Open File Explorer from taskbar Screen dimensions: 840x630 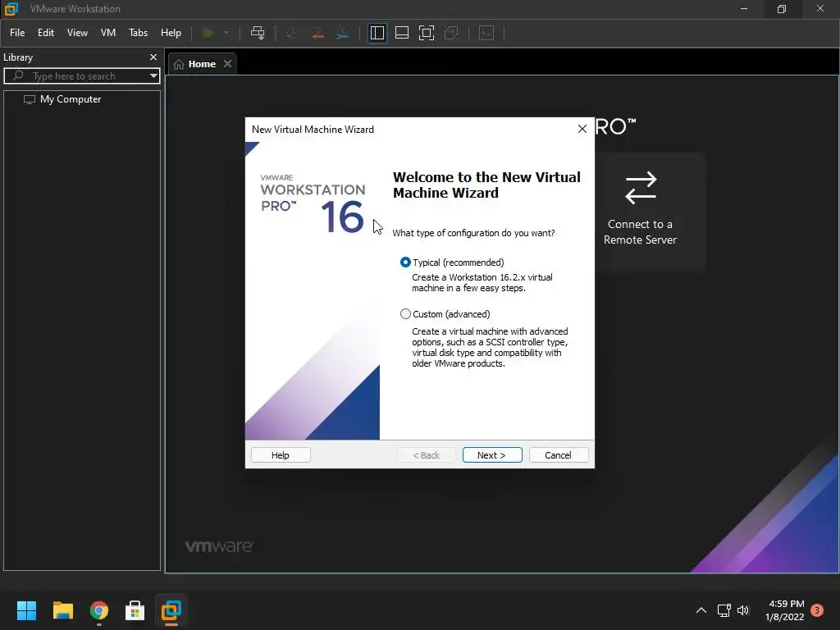tap(62, 610)
